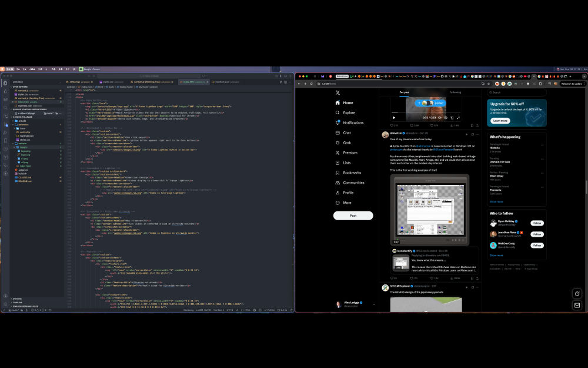Click the X search input field
This screenshot has width=588, height=368.
[516, 92]
